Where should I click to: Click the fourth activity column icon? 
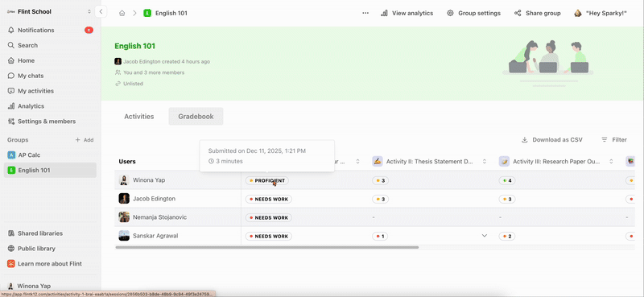coord(630,162)
